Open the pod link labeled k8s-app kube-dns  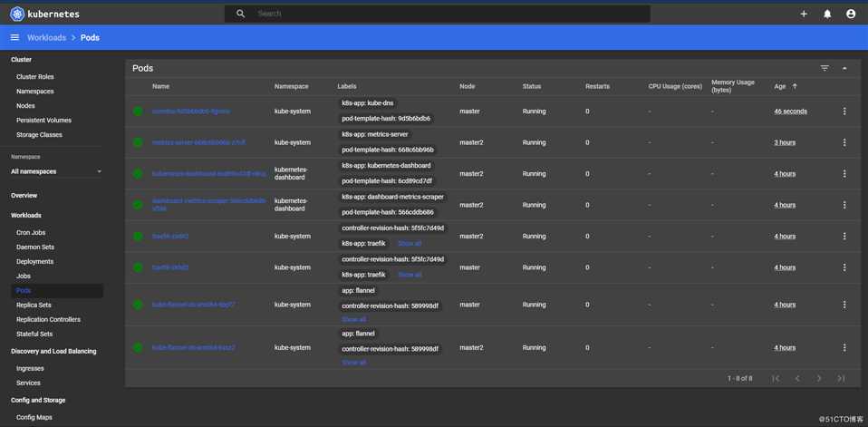click(x=191, y=112)
